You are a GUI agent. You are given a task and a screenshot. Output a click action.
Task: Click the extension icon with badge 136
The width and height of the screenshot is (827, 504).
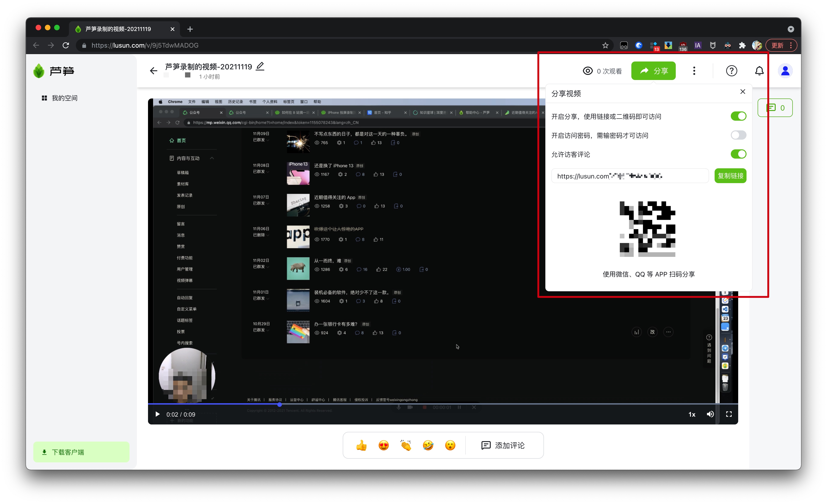coord(683,46)
